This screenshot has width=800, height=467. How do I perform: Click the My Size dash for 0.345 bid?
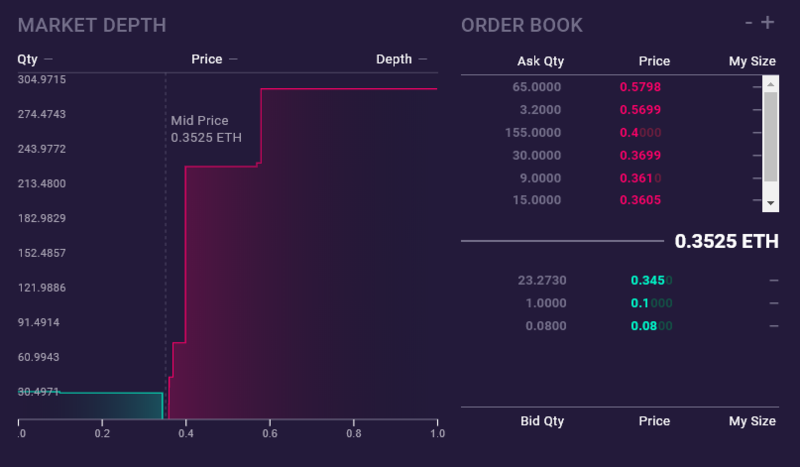point(773,280)
